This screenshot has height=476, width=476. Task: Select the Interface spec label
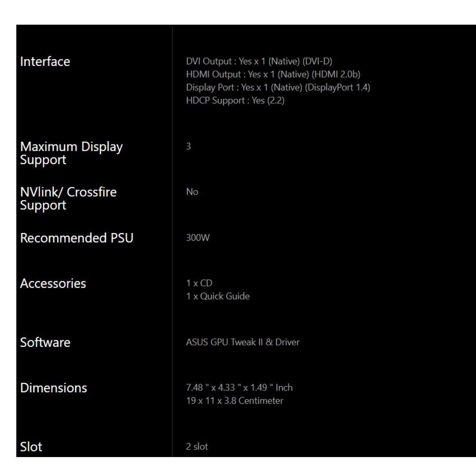point(45,62)
